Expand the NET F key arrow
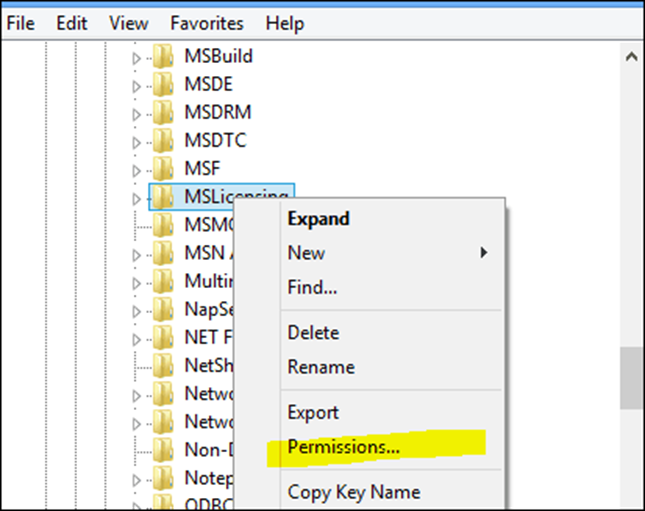Viewport: 645px width, 511px height. pos(137,339)
